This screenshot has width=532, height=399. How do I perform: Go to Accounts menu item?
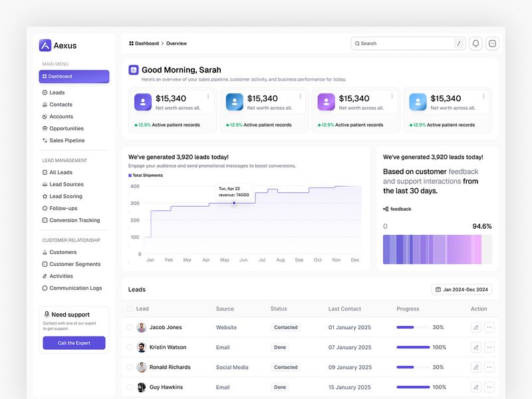click(58, 116)
